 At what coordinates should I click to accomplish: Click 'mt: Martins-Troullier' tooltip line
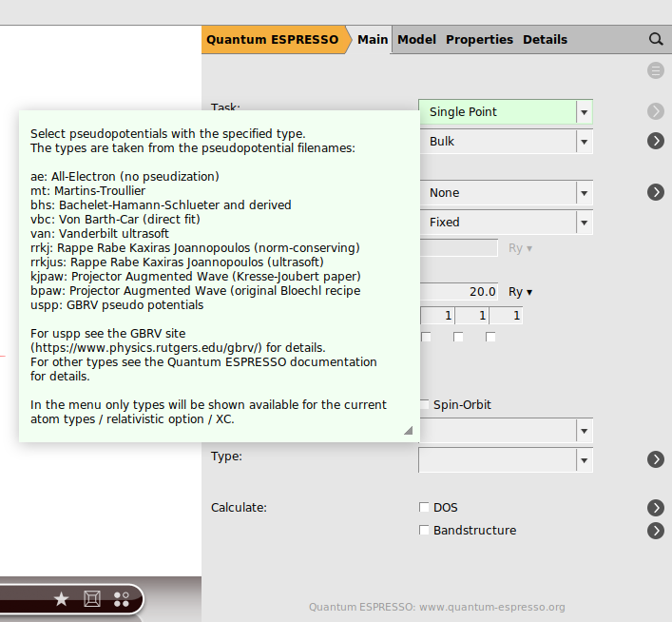pos(87,190)
